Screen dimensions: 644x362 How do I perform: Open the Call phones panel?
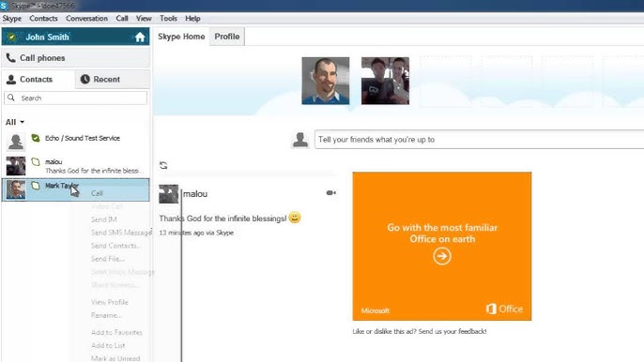click(x=76, y=58)
